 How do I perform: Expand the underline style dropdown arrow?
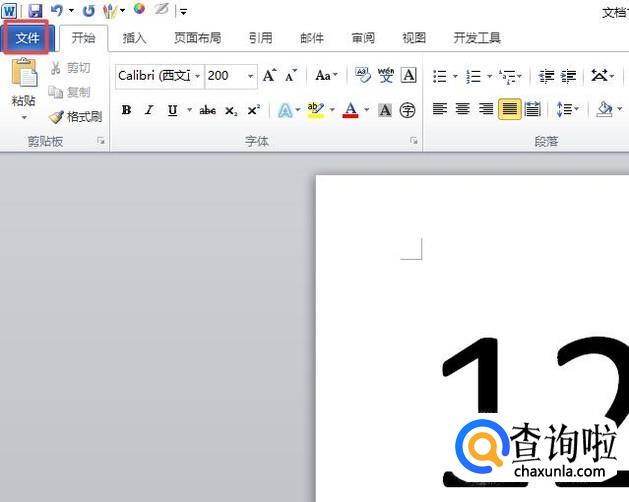189,109
